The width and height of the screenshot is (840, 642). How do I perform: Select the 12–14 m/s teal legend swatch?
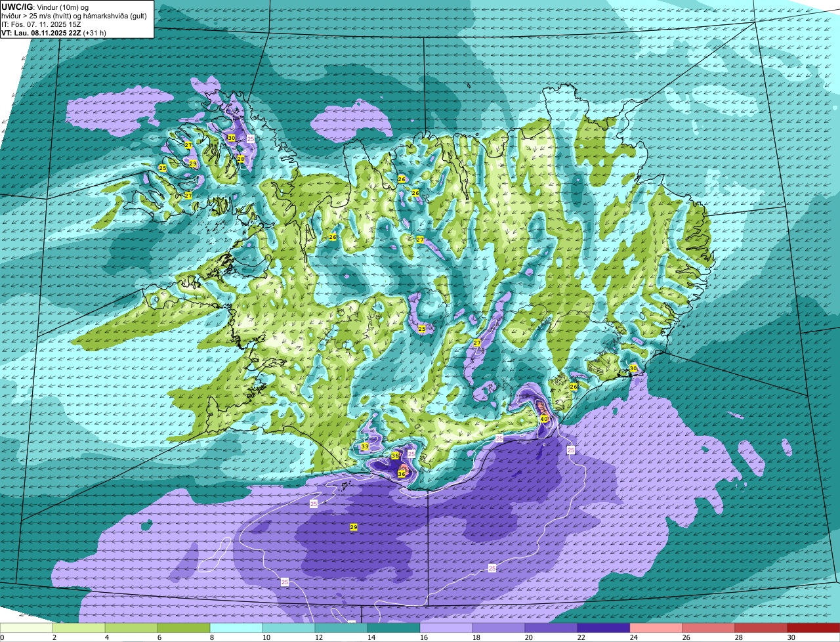tap(341, 628)
